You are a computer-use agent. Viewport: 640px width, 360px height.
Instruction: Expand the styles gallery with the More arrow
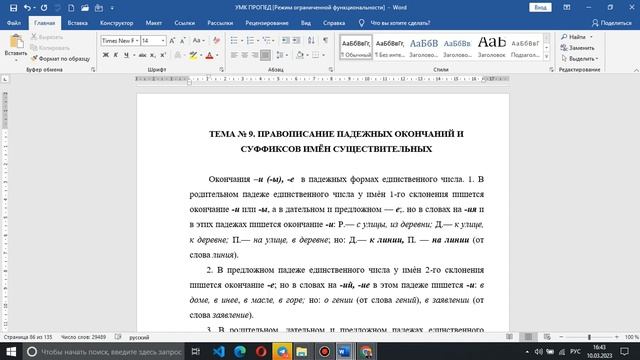[x=547, y=57]
